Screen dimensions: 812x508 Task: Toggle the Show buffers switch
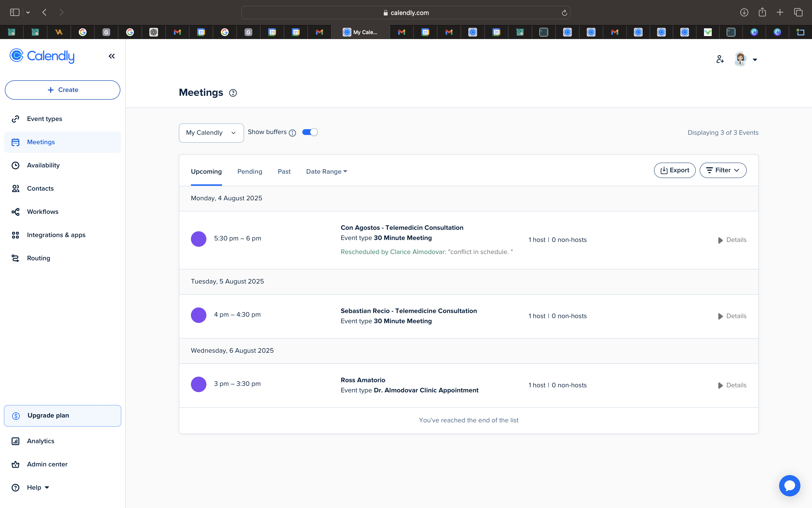pos(310,132)
